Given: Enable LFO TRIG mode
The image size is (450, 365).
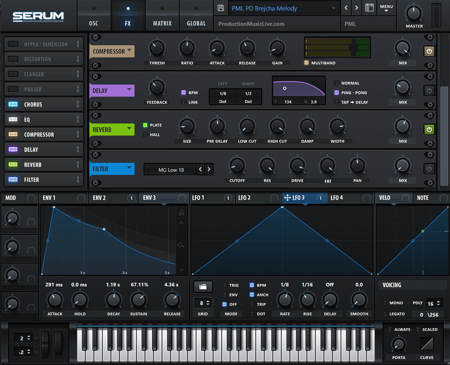Looking at the screenshot, I should click(224, 285).
